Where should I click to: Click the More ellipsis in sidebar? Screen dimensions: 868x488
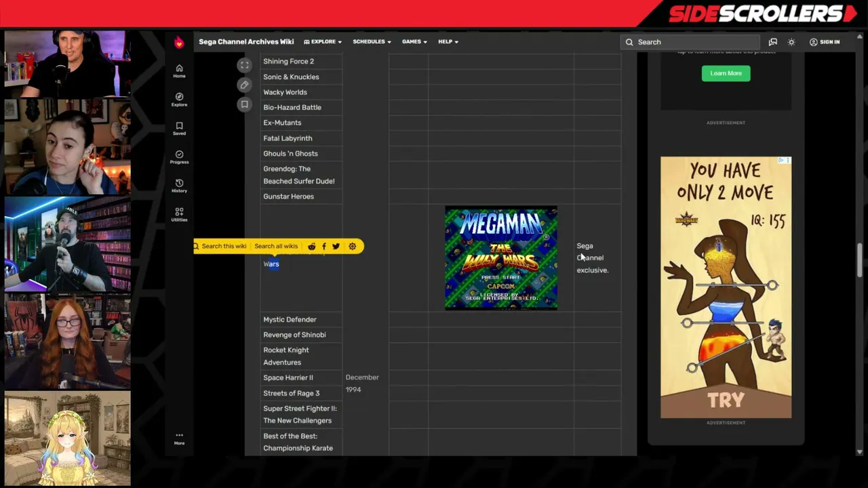pyautogui.click(x=179, y=439)
